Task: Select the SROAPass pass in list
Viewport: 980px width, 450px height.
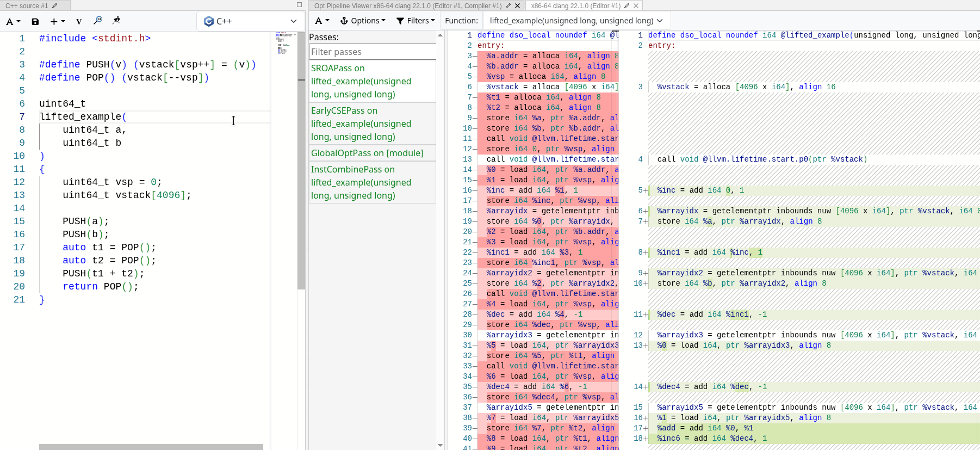Action: click(x=373, y=81)
